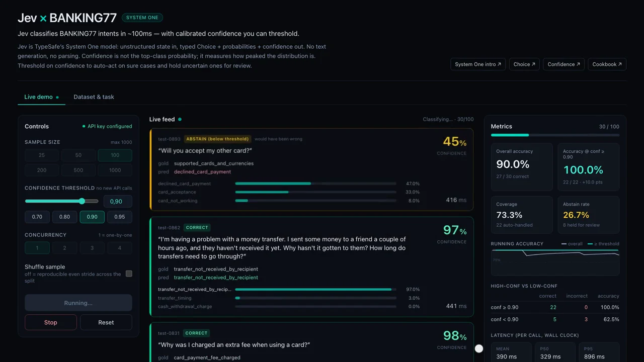Set concurrency to 1

coord(37,248)
